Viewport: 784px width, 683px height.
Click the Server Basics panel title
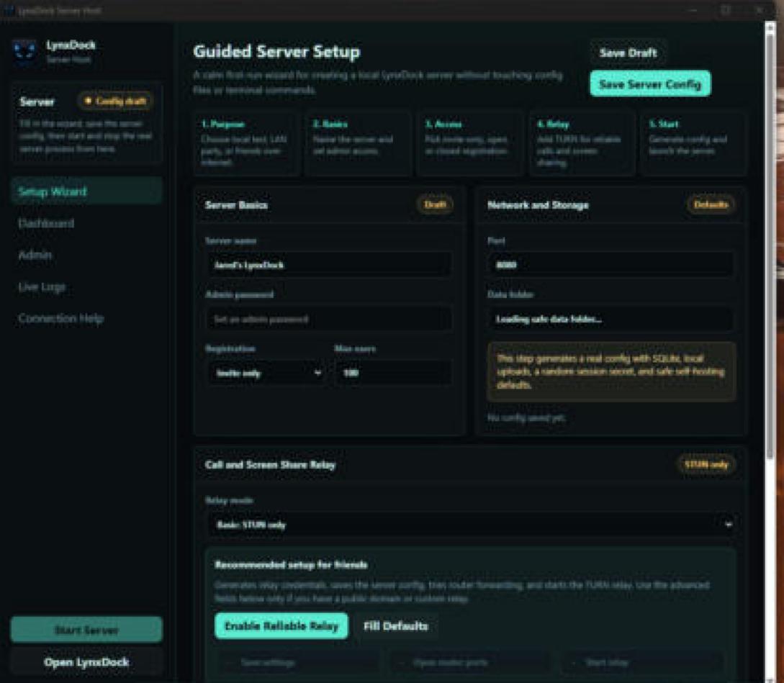[x=236, y=205]
